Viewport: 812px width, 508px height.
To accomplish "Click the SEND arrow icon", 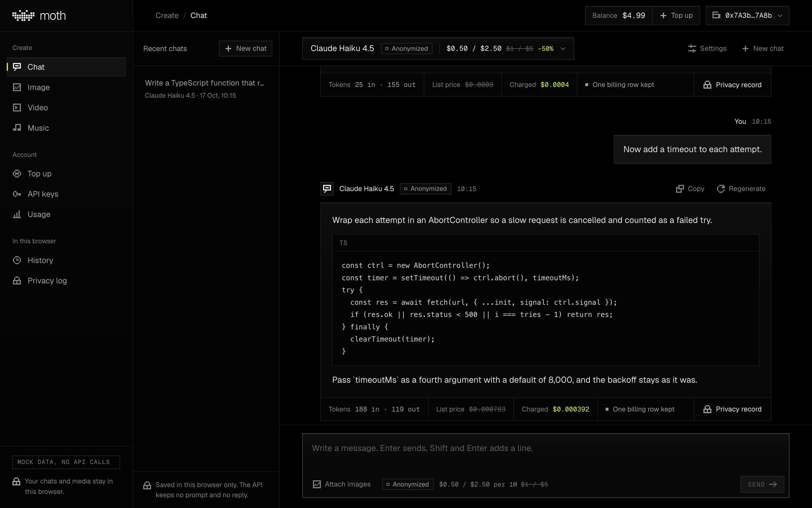I will tap(773, 484).
